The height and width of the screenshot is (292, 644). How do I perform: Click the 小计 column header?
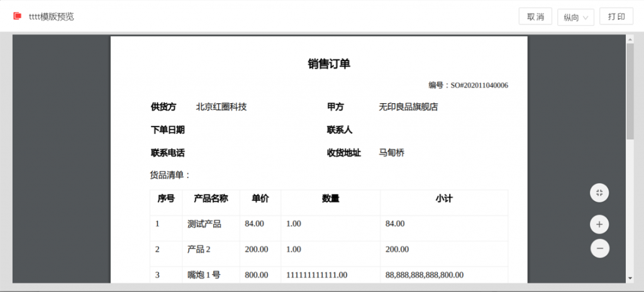[x=444, y=199]
